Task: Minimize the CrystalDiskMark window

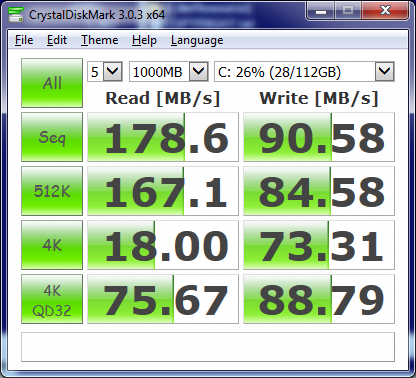Action: 321,11
